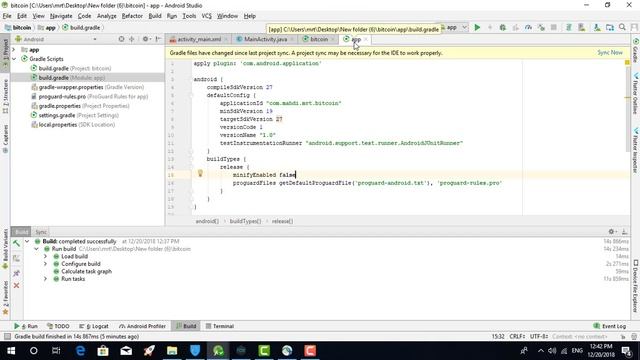Open the TODO tool window

click(x=58, y=326)
